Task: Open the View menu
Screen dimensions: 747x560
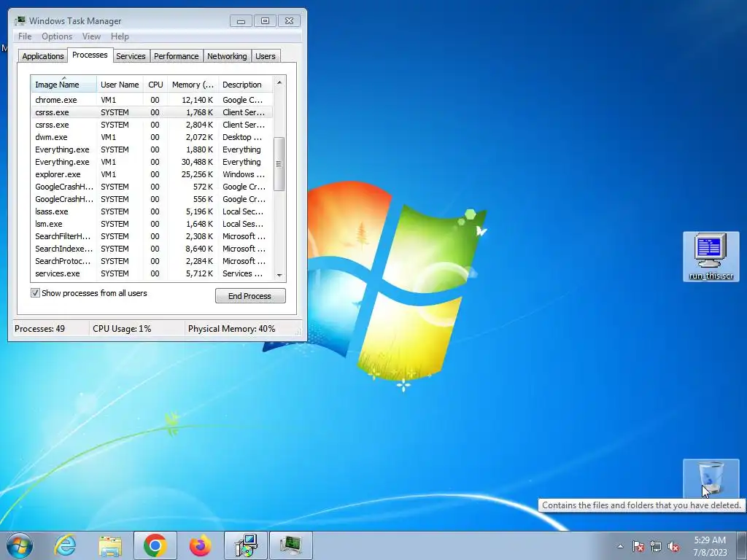Action: [91, 36]
